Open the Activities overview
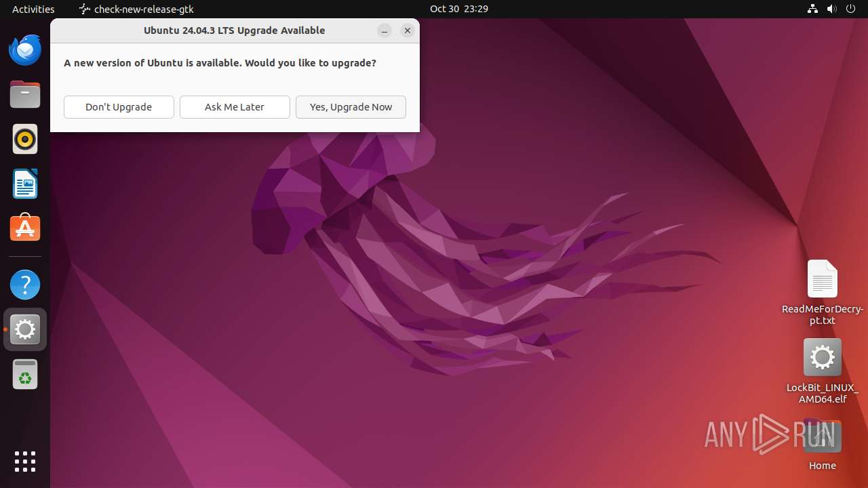This screenshot has width=868, height=488. point(33,9)
